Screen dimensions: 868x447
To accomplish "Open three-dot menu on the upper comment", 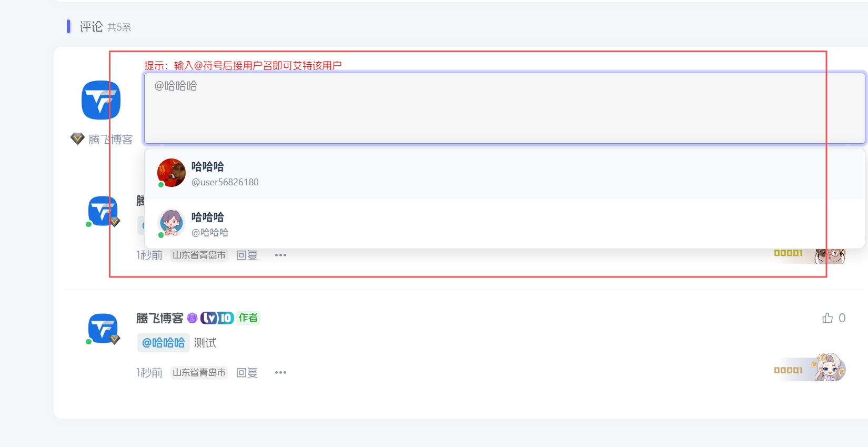I will 280,255.
